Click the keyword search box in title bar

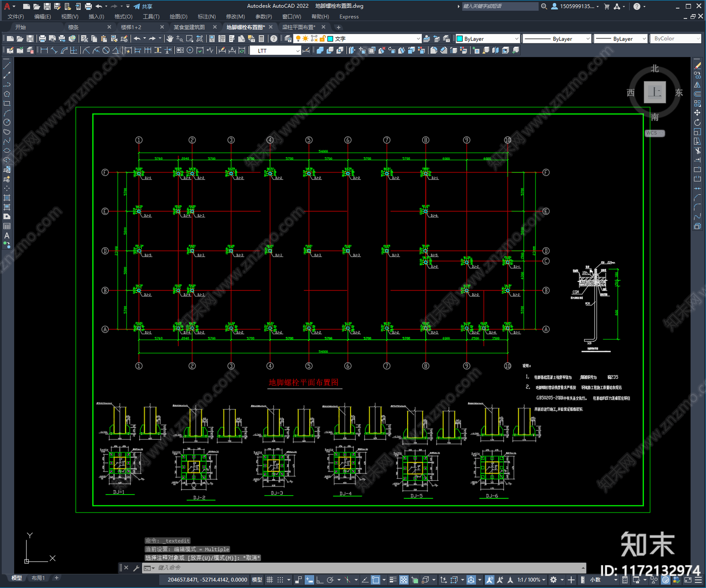tap(500, 6)
